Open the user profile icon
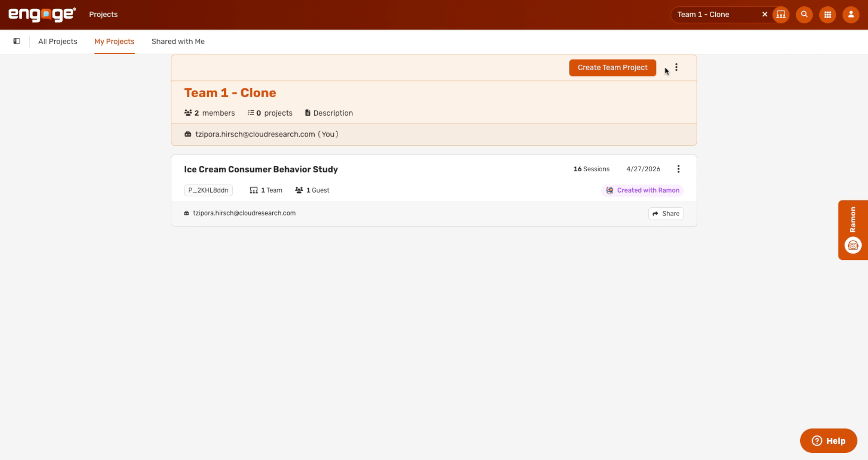 [851, 14]
